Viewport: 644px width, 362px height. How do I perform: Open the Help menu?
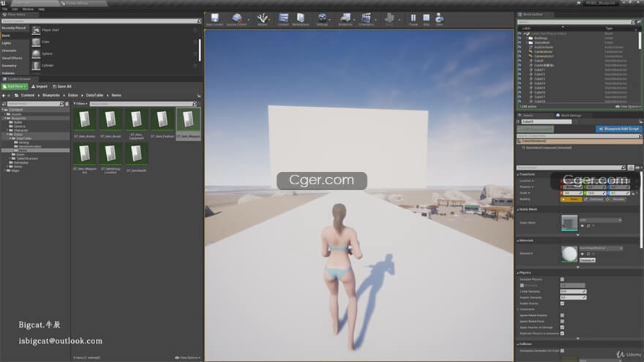41,9
